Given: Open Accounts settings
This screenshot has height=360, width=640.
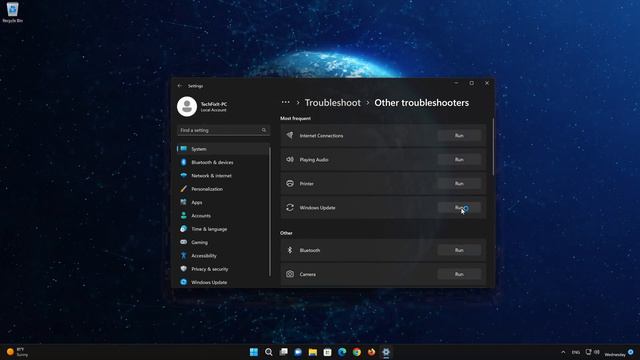Looking at the screenshot, I should coord(223,216).
